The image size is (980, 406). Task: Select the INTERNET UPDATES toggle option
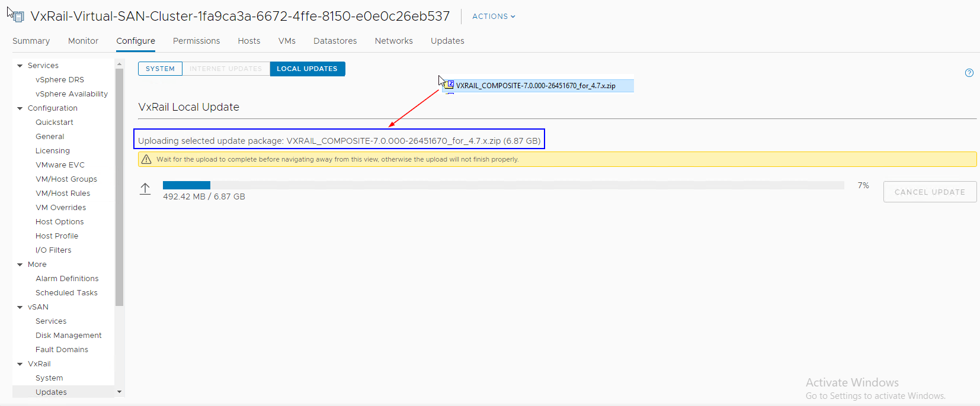[x=226, y=69]
